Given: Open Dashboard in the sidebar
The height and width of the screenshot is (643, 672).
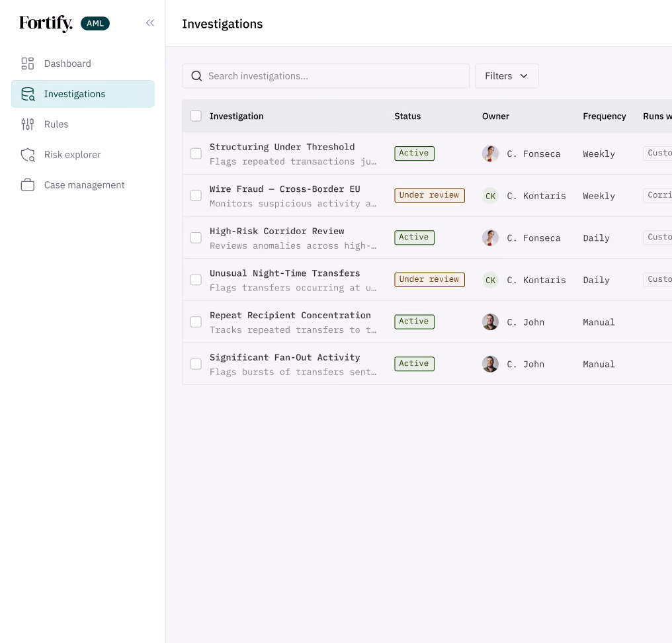Looking at the screenshot, I should pos(83,64).
